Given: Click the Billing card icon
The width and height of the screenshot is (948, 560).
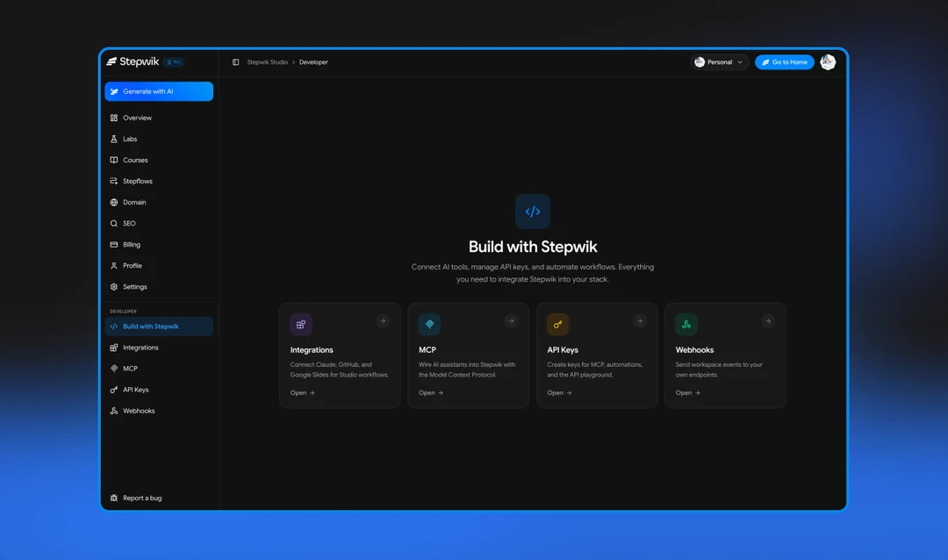Looking at the screenshot, I should 113,245.
